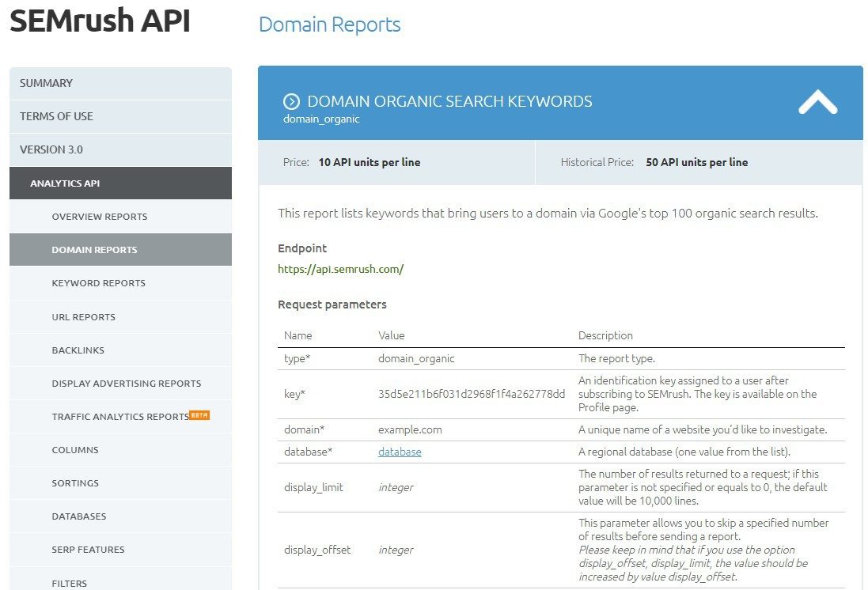Screen dimensions: 868x590
Task: Select Domain Reports in sidebar
Action: coord(121,250)
